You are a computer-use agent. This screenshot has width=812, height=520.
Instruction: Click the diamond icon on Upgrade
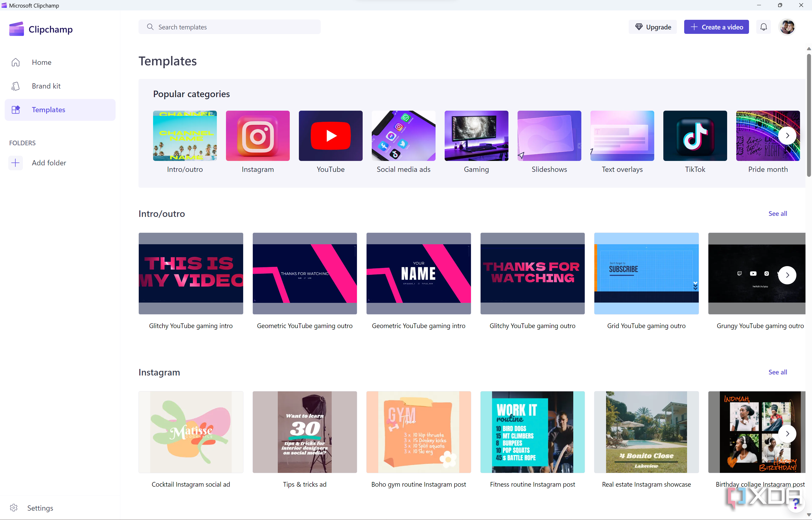(639, 27)
